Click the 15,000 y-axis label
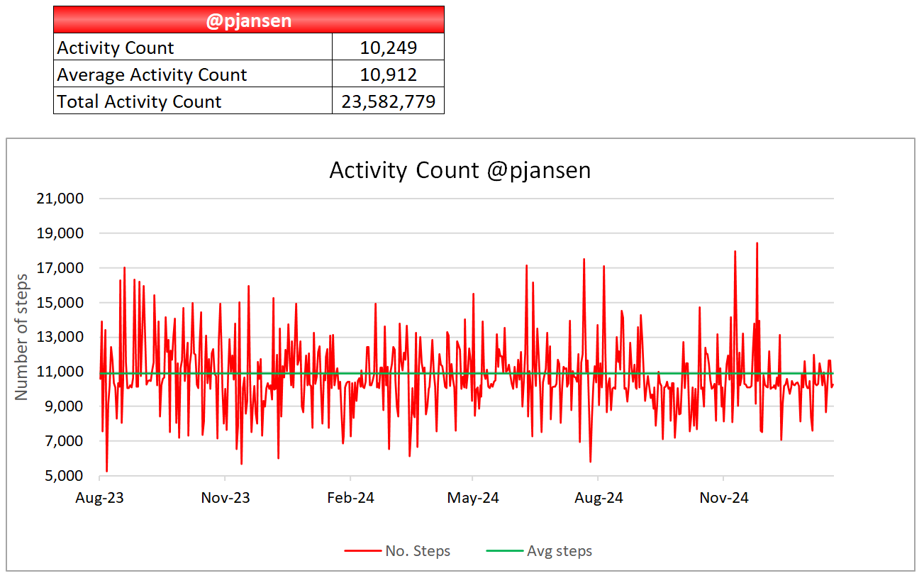The width and height of the screenshot is (924, 578). 60,303
